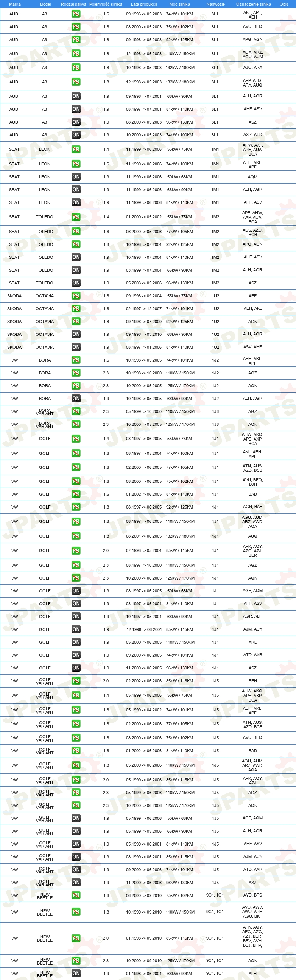
Task: Click the PB icon in the Skoda Octavia 1.8 row
Action: point(76,322)
